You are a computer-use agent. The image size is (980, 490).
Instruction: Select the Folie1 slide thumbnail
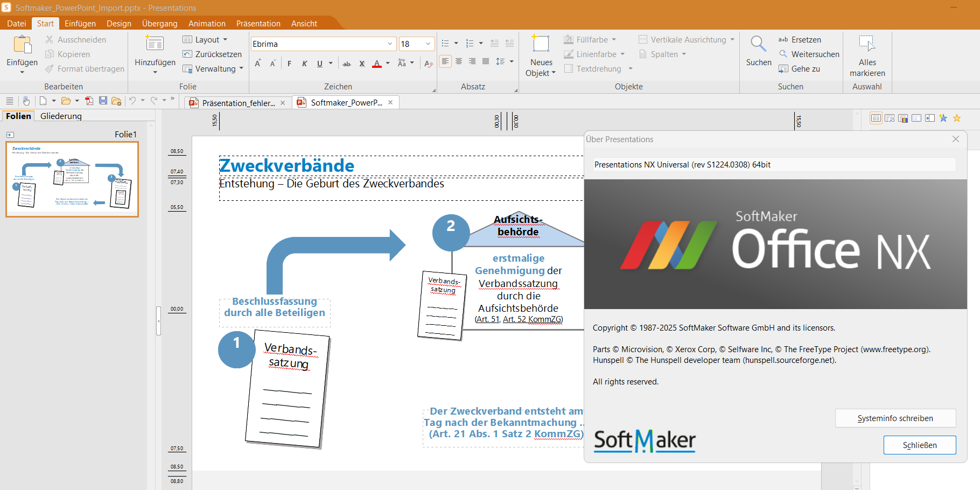coord(72,179)
